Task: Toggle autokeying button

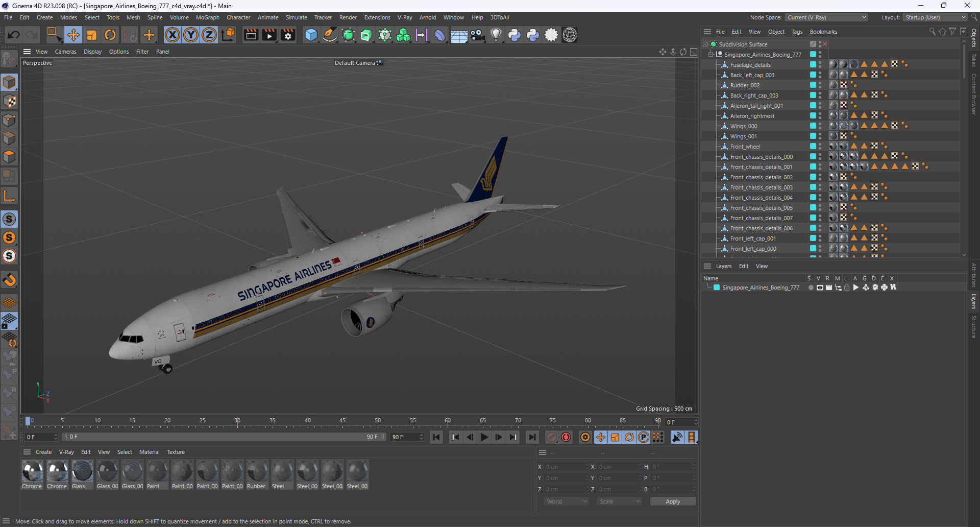Action: 566,437
